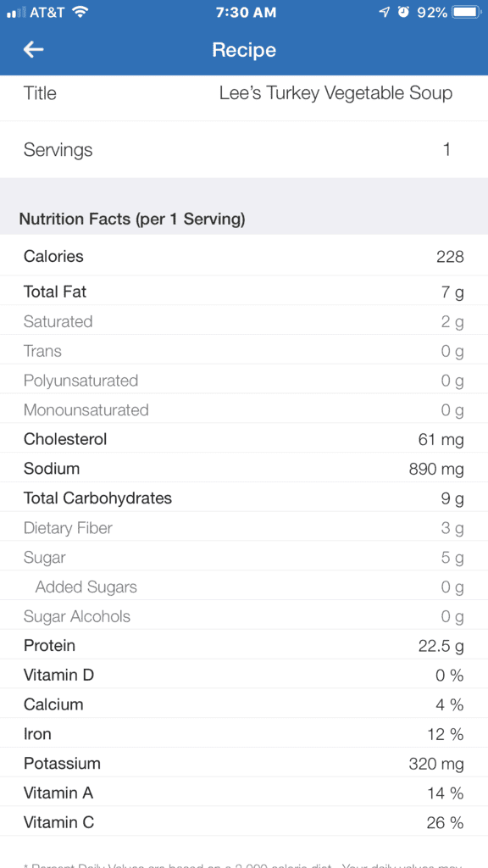The image size is (488, 868).
Task: Tap the battery icon in status bar
Action: (468, 12)
